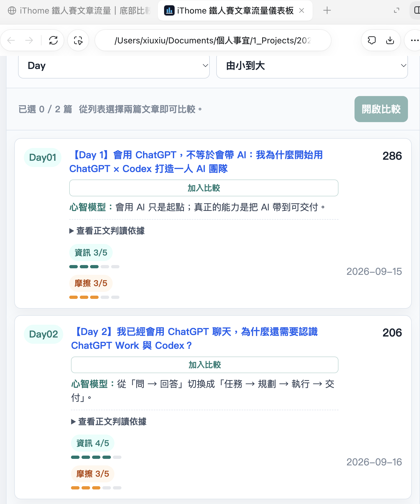The height and width of the screenshot is (504, 420).
Task: Click the view count 286
Action: click(392, 156)
